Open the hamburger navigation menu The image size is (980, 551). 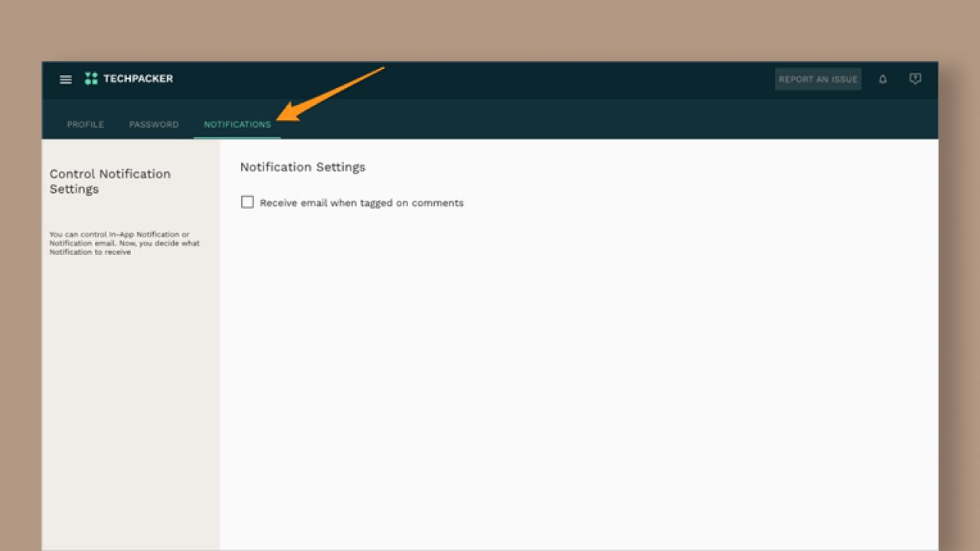pos(66,79)
